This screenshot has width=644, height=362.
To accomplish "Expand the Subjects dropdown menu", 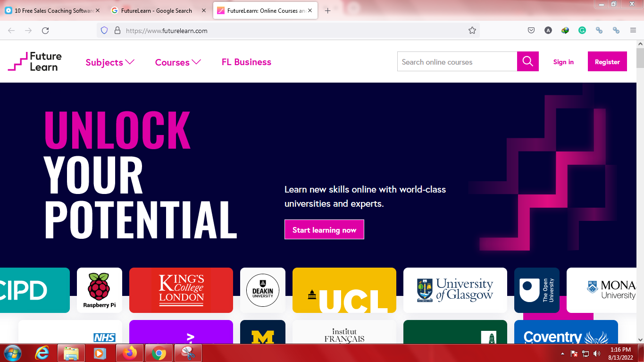I will coord(110,62).
